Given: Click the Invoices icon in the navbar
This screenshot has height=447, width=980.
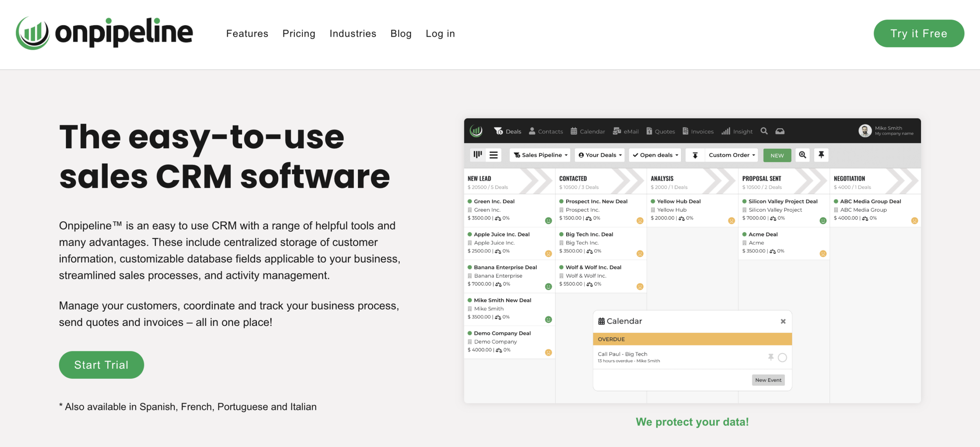Looking at the screenshot, I should tap(698, 131).
